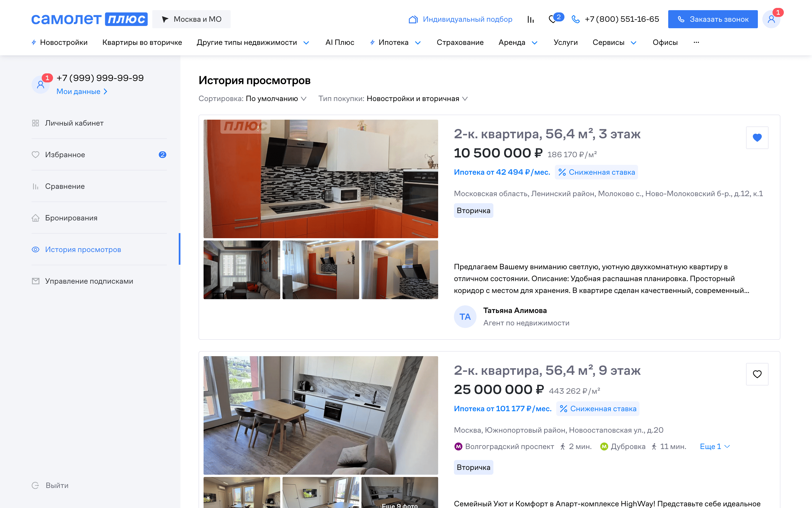
Task: Open main photo of 25 000 000 ₽ apartment
Action: 321,415
